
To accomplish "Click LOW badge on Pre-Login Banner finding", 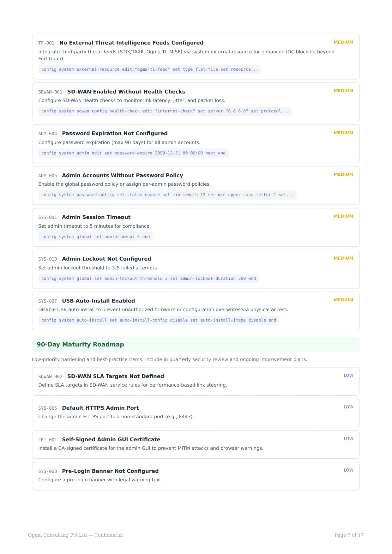I will click(x=348, y=470).
